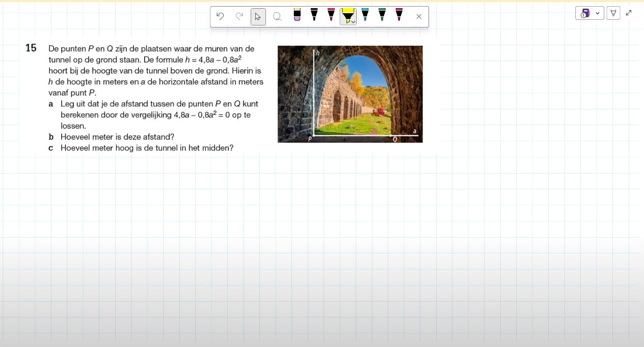The image size is (644, 347).
Task: Expand the notebook dropdown chevron
Action: [598, 13]
